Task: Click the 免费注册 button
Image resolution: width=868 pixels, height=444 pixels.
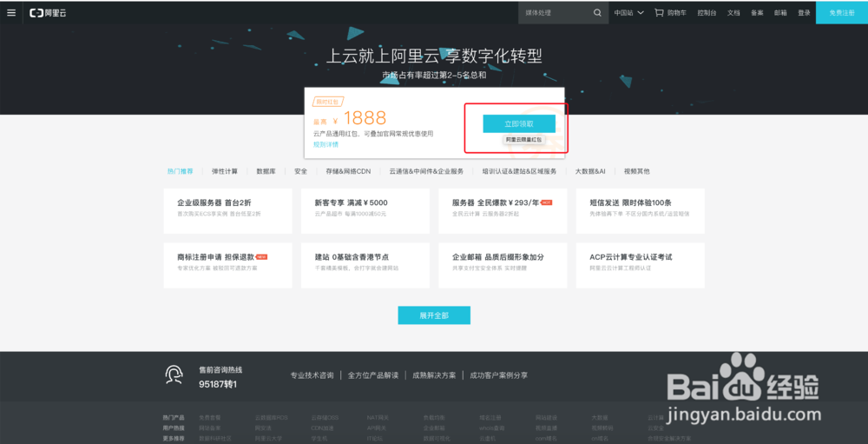Action: click(x=842, y=13)
